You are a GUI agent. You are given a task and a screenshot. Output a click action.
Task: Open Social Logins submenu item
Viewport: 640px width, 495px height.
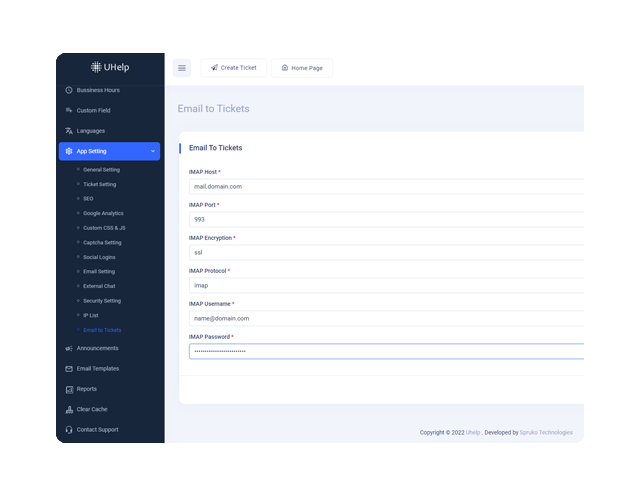(x=99, y=257)
